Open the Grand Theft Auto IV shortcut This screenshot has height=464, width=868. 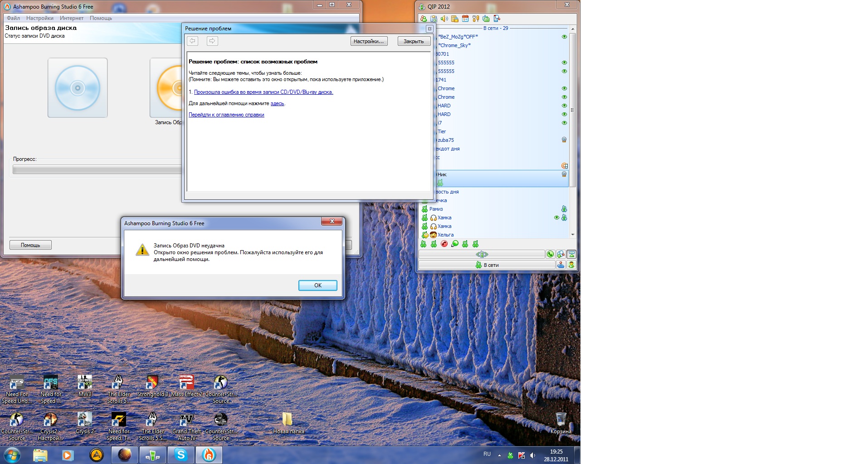[x=186, y=426]
